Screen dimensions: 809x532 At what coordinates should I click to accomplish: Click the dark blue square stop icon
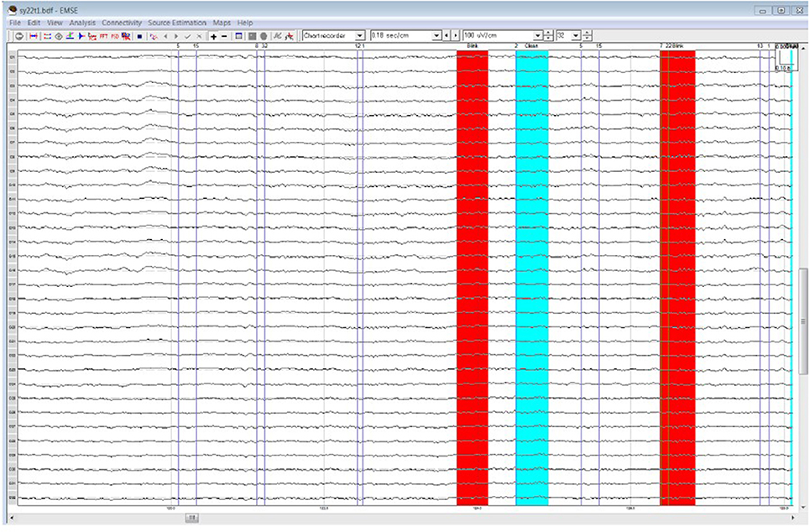pyautogui.click(x=139, y=36)
